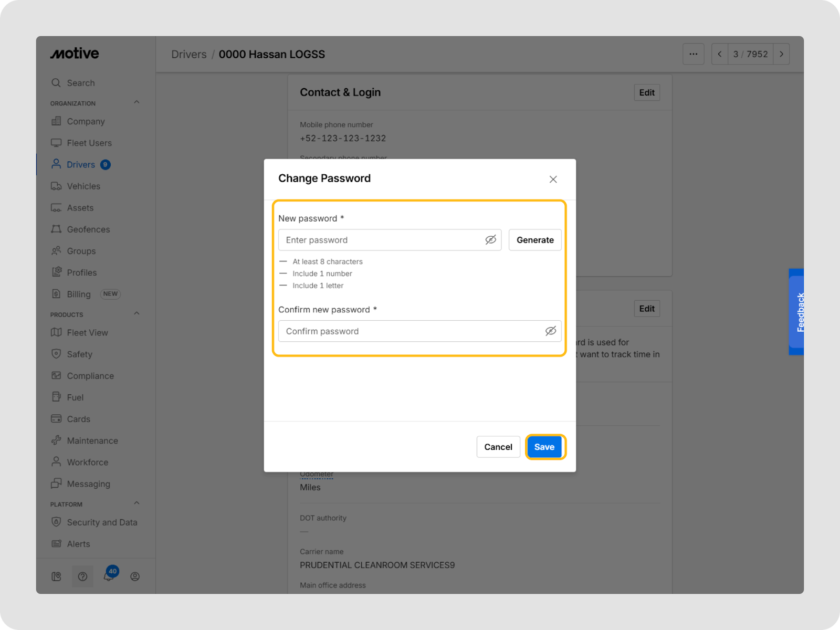Click into the Enter password field

(x=381, y=240)
